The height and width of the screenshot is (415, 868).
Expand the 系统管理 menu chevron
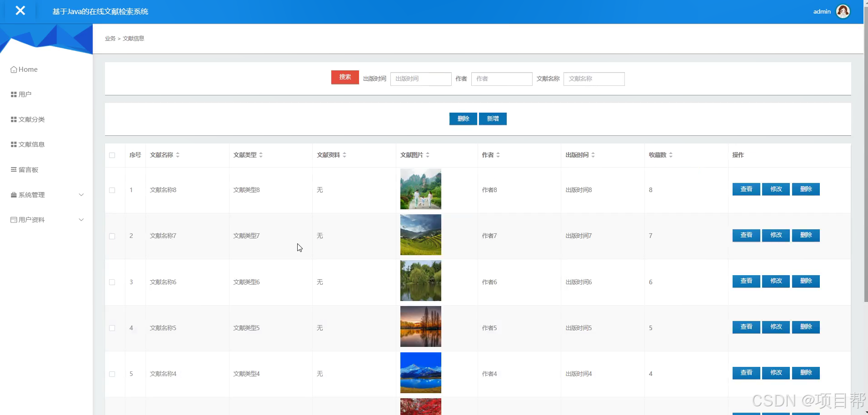pyautogui.click(x=81, y=195)
